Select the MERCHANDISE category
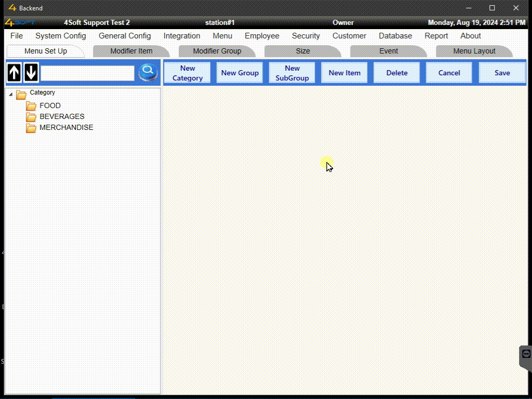 [66, 127]
